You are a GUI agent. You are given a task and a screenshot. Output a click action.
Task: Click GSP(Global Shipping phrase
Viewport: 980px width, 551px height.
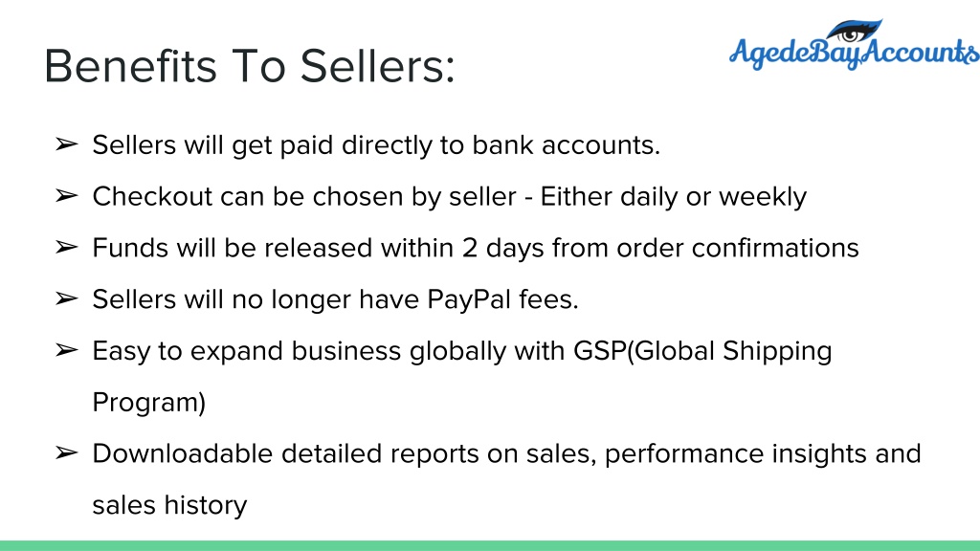702,351
